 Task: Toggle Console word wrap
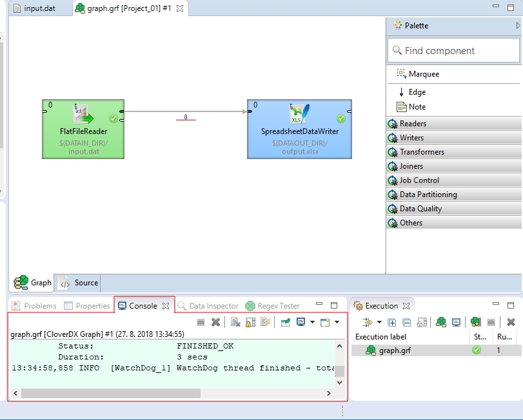[x=266, y=322]
